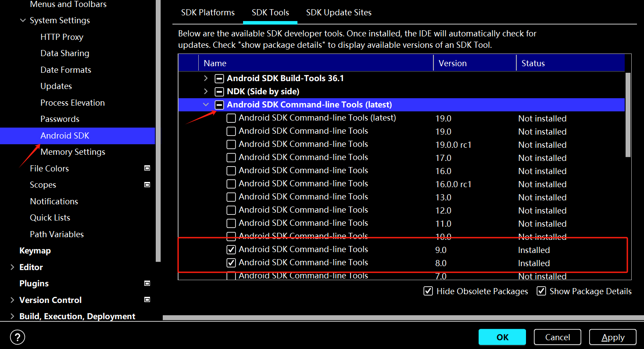Click project-level icon beside Scopes

pos(147,185)
